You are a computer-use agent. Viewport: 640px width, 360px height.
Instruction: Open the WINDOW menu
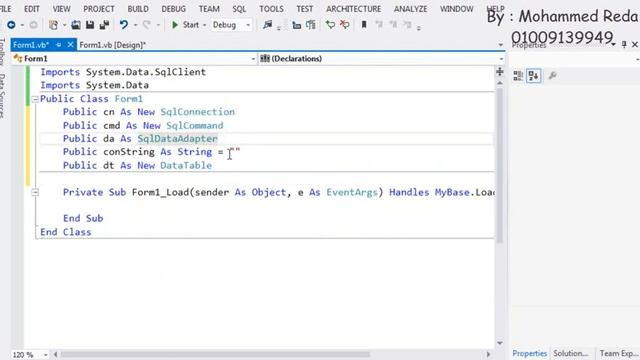[x=457, y=9]
